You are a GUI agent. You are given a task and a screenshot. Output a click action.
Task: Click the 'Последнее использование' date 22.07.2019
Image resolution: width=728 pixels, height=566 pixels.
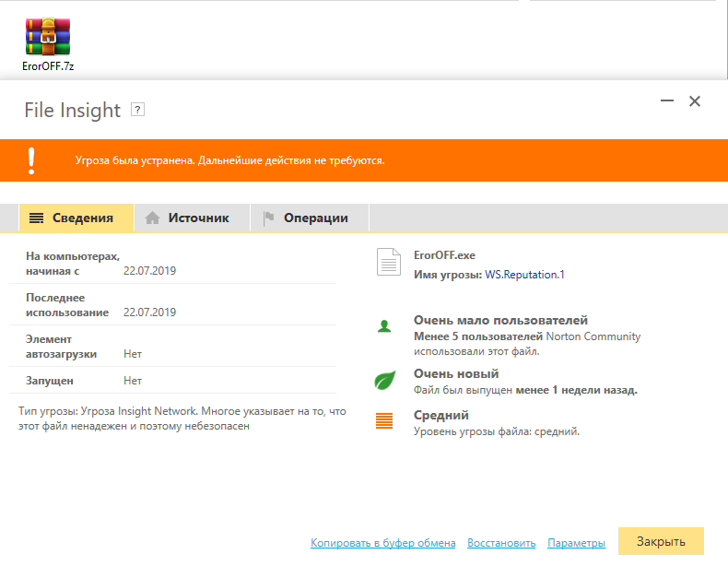(149, 312)
